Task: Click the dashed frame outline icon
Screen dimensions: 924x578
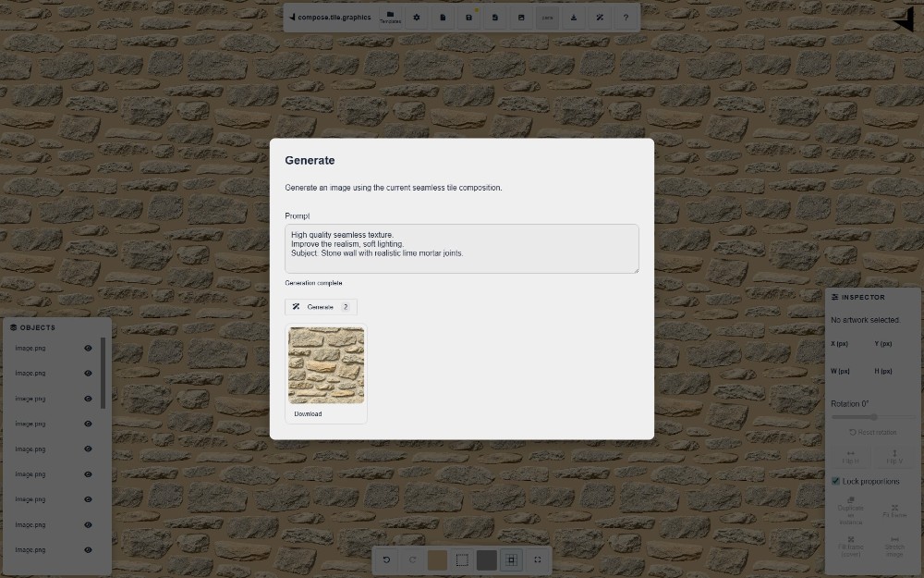Action: tap(462, 560)
